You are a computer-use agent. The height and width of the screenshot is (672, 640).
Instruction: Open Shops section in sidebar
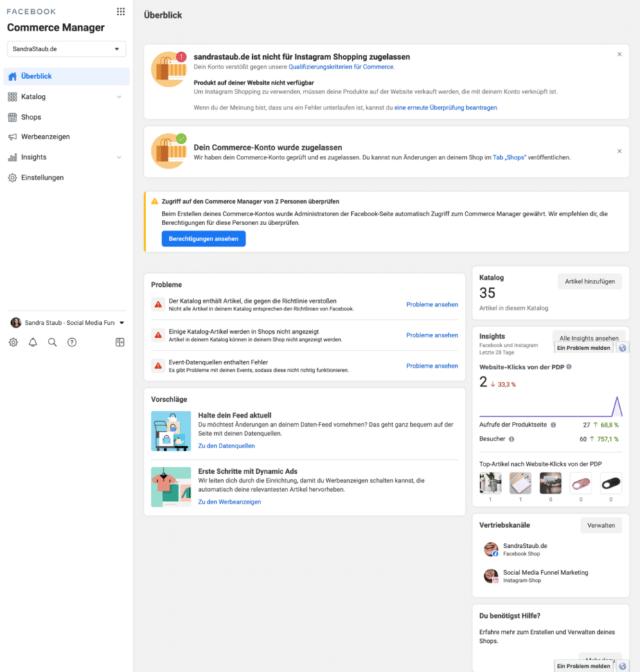66,117
